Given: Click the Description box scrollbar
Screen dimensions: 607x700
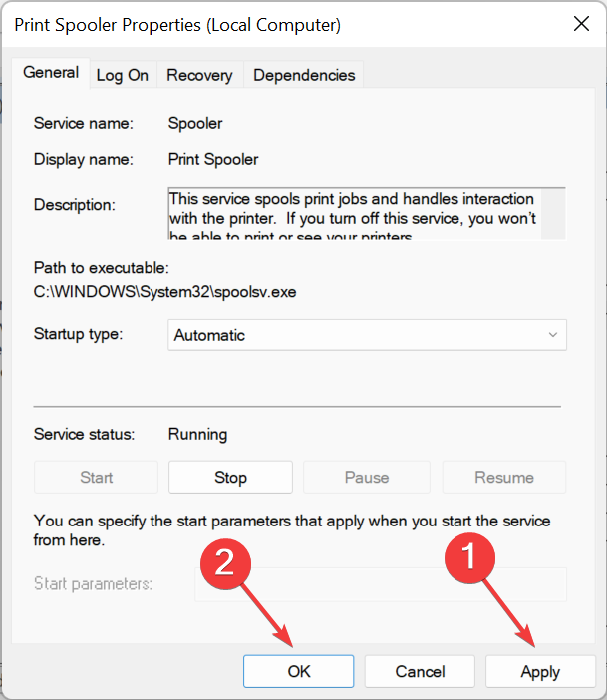Looking at the screenshot, I should [555, 211].
